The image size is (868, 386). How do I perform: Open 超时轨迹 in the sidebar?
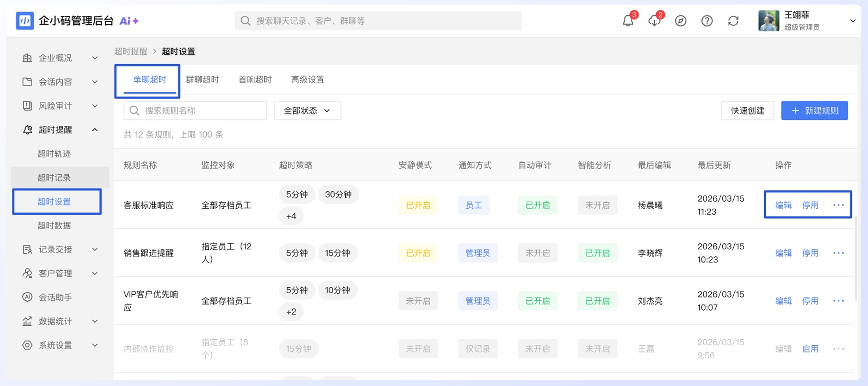click(54, 154)
